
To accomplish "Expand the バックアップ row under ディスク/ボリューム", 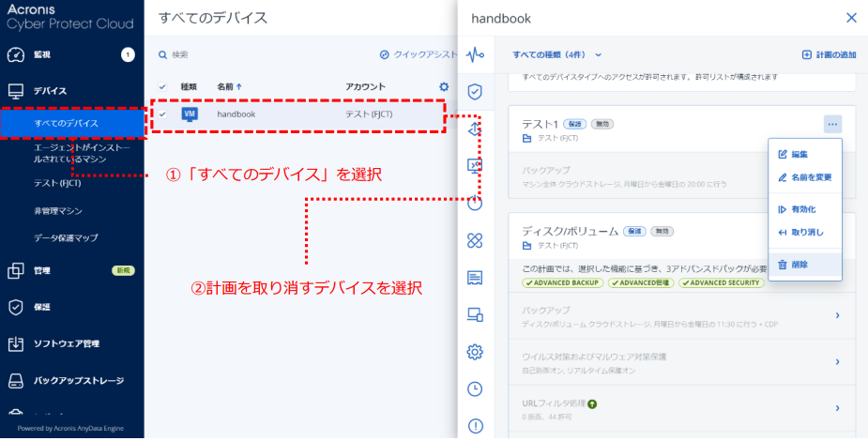I will tap(837, 315).
